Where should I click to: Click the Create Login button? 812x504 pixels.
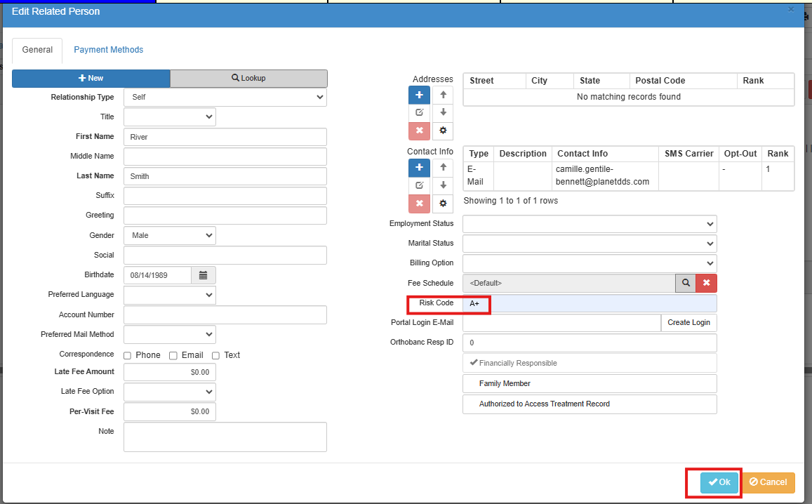point(688,323)
